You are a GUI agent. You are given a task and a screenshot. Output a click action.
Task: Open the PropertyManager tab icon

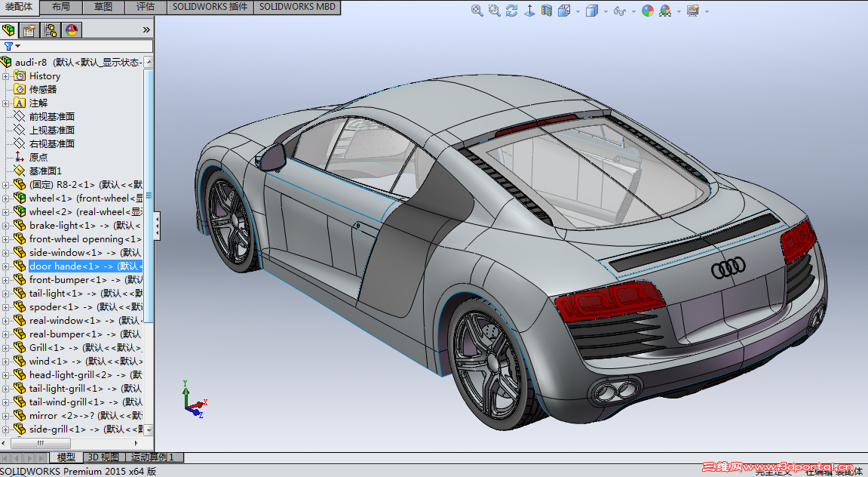click(x=29, y=29)
